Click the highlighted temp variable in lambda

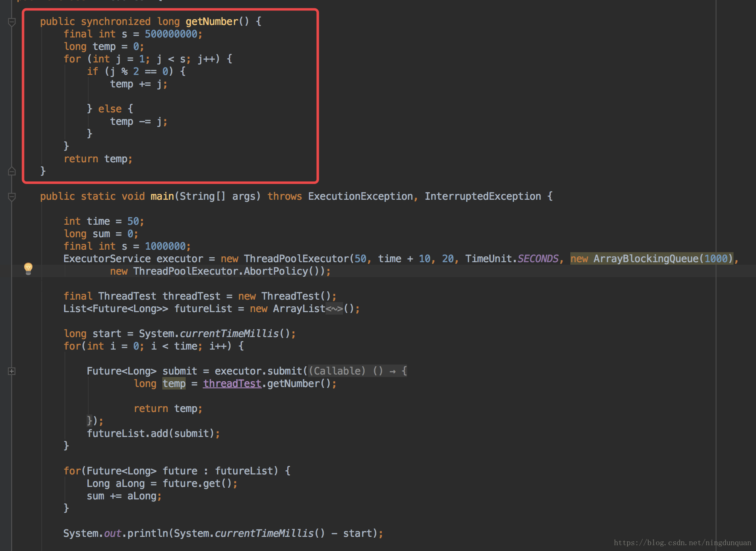click(174, 384)
